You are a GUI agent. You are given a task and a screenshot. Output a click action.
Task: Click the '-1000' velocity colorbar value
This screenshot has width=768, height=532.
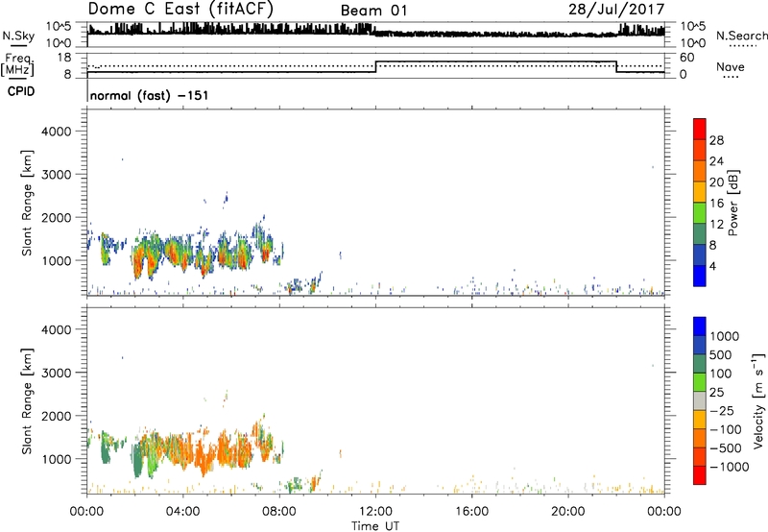coord(730,467)
